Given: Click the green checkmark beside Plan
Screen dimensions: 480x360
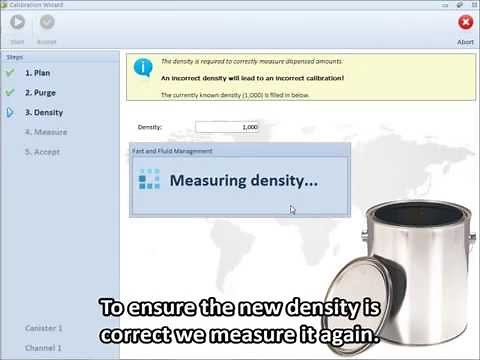Looking at the screenshot, I should [10, 73].
